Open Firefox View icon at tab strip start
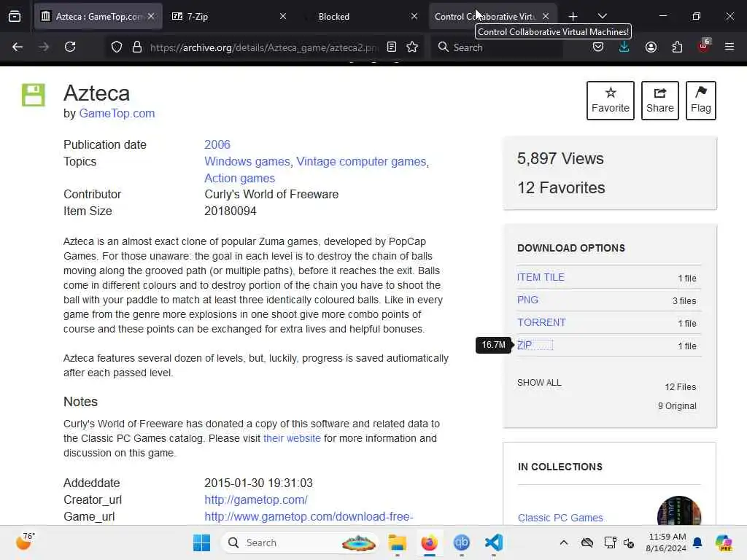 pos(15,16)
